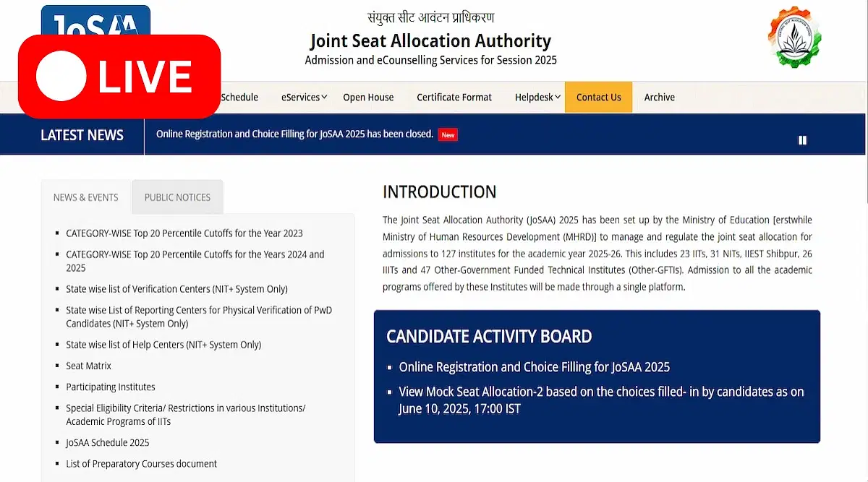868x482 pixels.
Task: Click the circular emblem logo at top right
Action: pos(794,37)
